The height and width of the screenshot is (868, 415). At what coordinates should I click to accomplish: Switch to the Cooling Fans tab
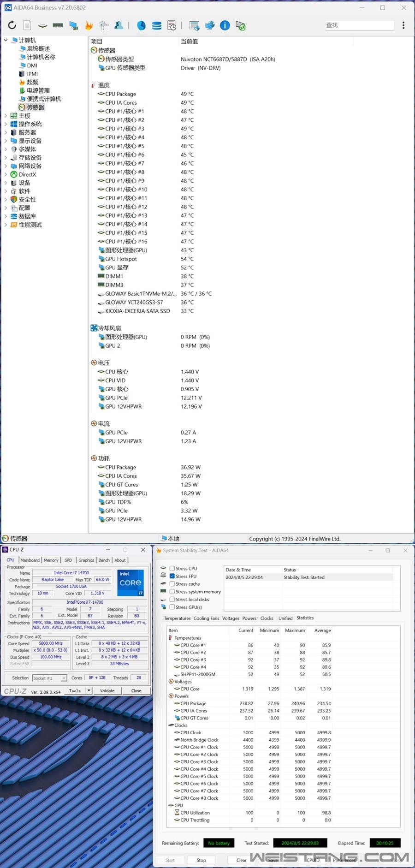206,618
